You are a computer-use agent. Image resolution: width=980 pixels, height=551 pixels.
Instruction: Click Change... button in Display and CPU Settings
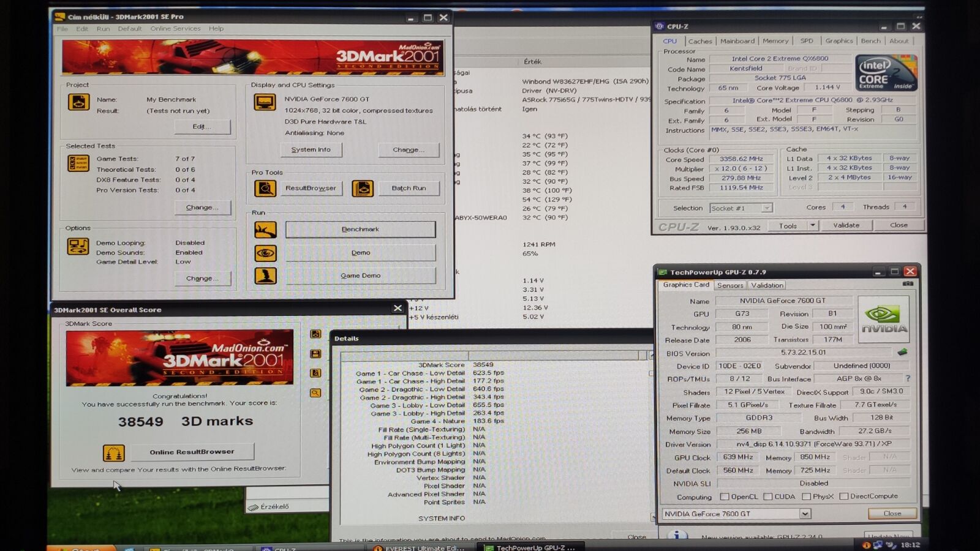[409, 150]
